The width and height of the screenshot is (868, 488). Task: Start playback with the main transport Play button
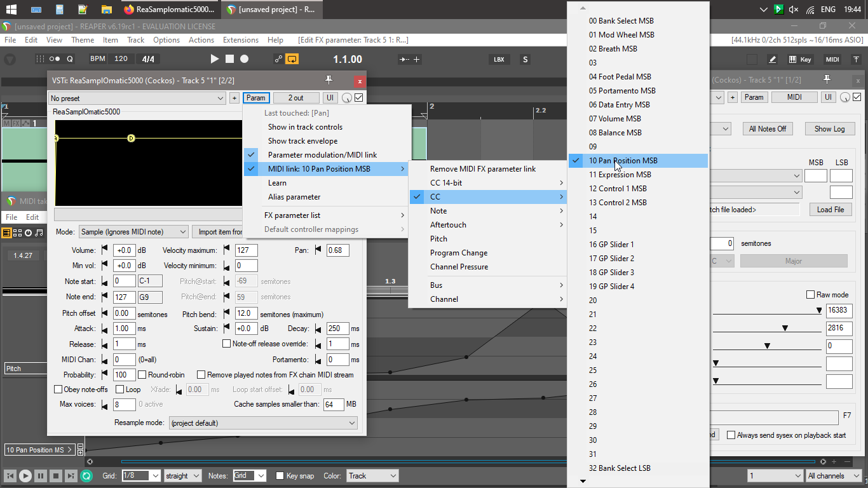coord(215,59)
